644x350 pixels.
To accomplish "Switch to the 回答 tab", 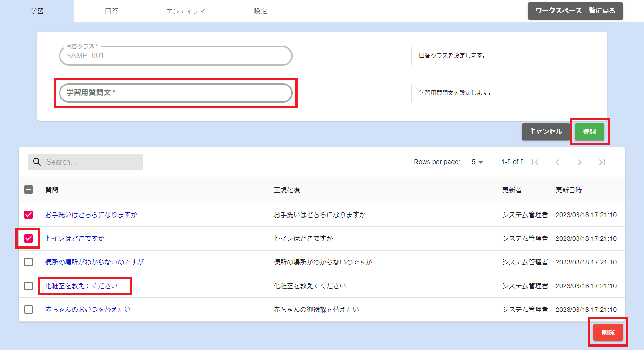I will 112,11.
